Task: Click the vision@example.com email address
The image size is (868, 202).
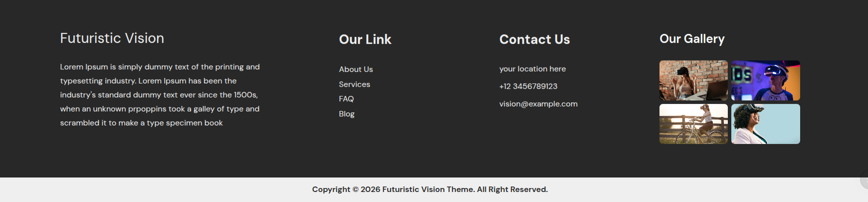Action: [x=538, y=104]
